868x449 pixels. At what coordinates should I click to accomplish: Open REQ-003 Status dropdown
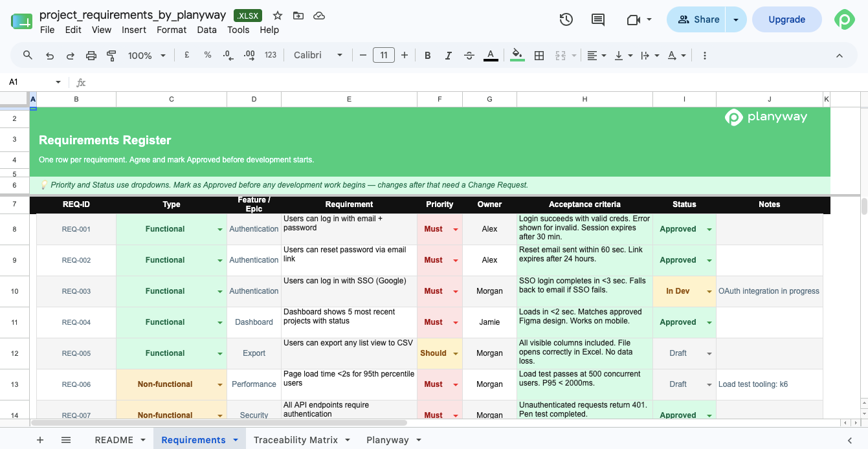click(x=709, y=292)
